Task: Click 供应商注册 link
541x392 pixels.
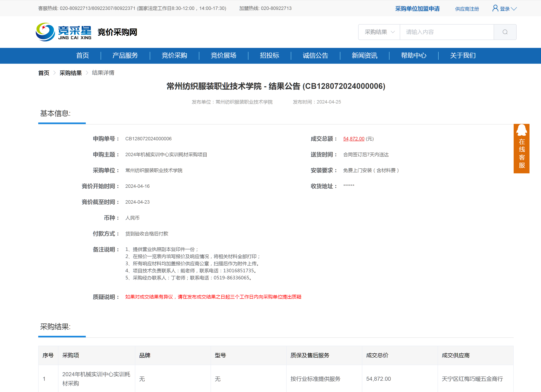Action: coord(467,9)
